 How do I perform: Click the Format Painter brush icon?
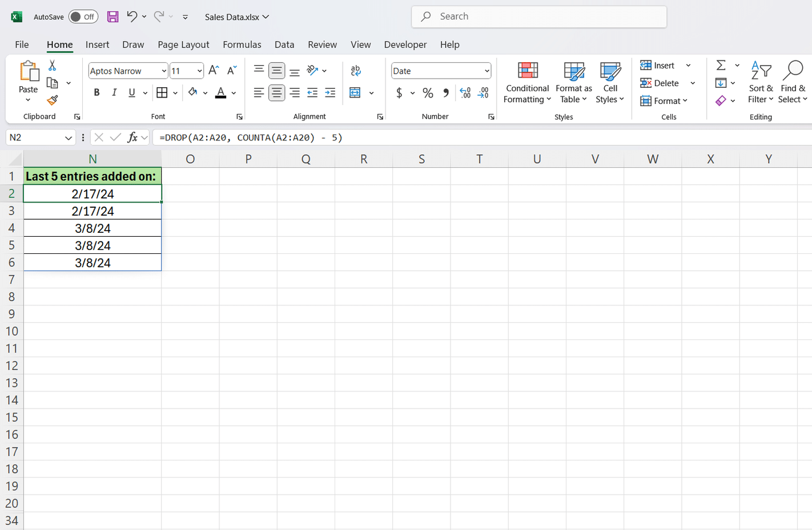click(x=52, y=100)
